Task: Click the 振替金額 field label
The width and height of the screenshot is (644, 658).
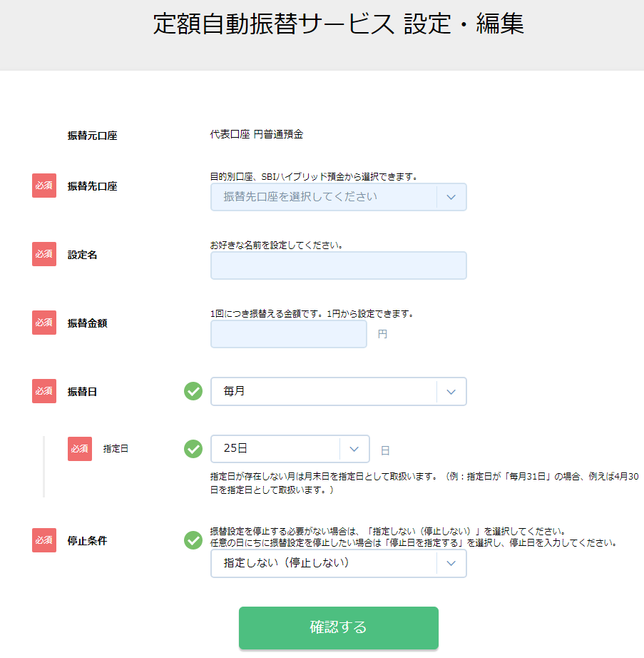Action: [87, 323]
